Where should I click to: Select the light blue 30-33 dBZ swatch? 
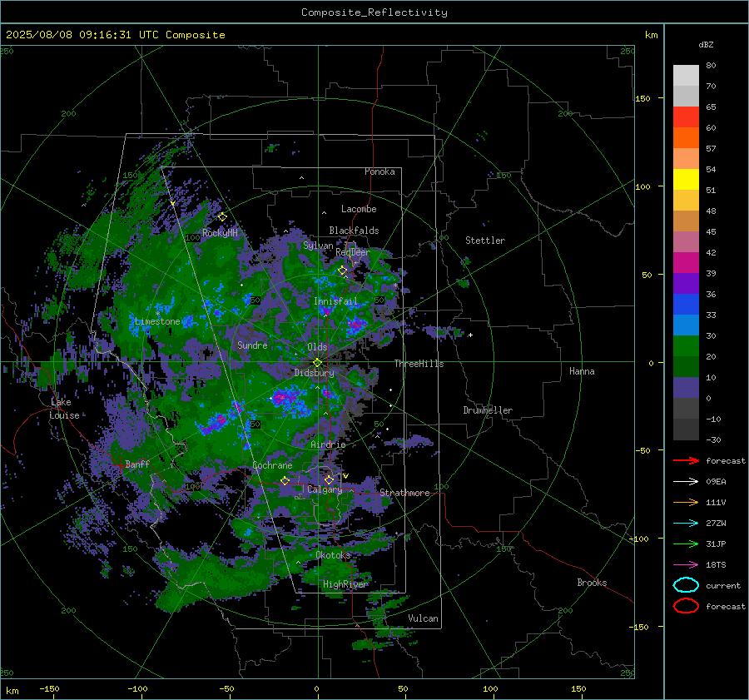(x=686, y=325)
